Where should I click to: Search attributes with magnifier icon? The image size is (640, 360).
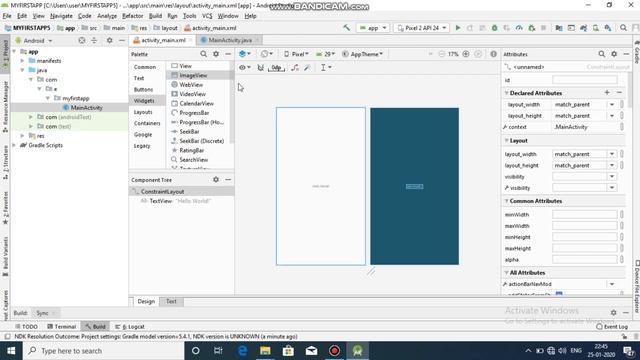tap(602, 54)
